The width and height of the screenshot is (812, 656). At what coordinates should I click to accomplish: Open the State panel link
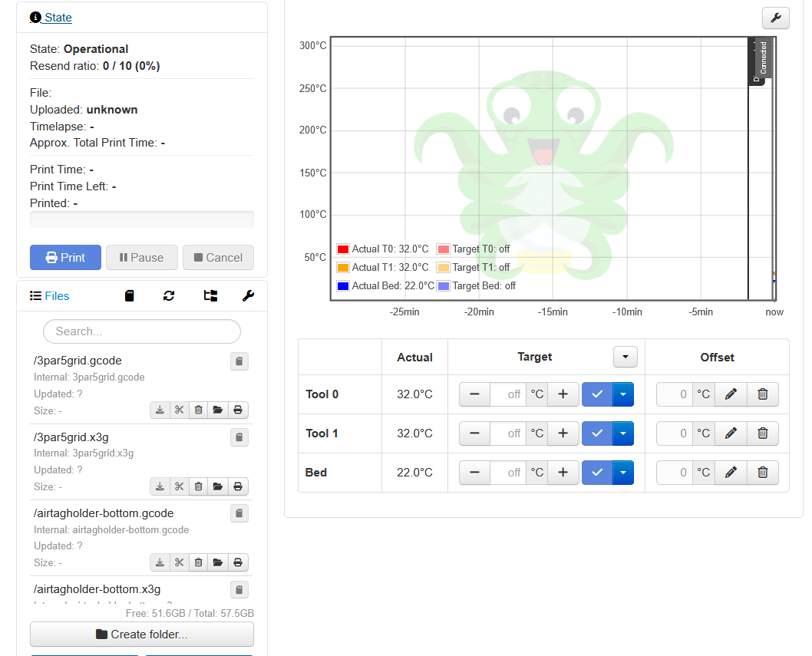click(x=51, y=18)
